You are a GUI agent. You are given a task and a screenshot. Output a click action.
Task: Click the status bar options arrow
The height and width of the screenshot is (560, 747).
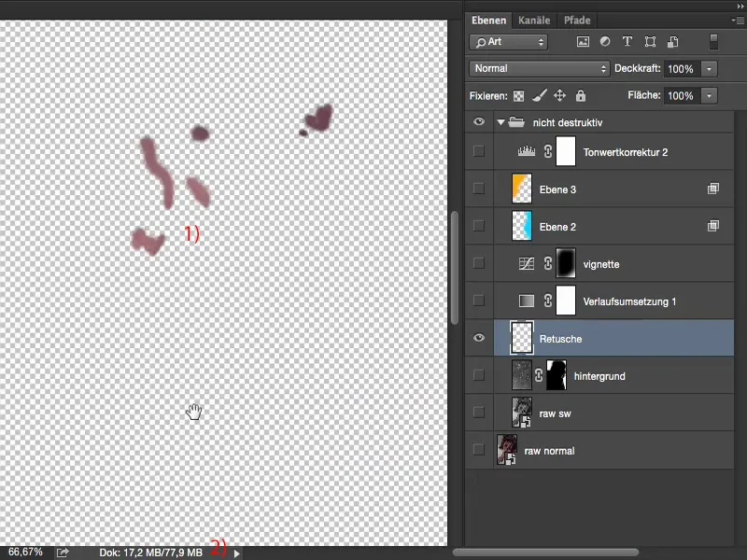click(237, 552)
